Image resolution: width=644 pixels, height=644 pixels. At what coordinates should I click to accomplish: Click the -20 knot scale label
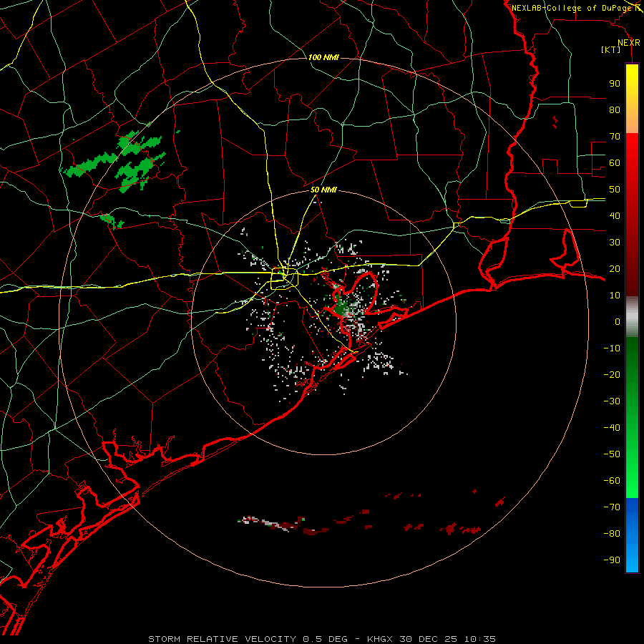click(612, 374)
